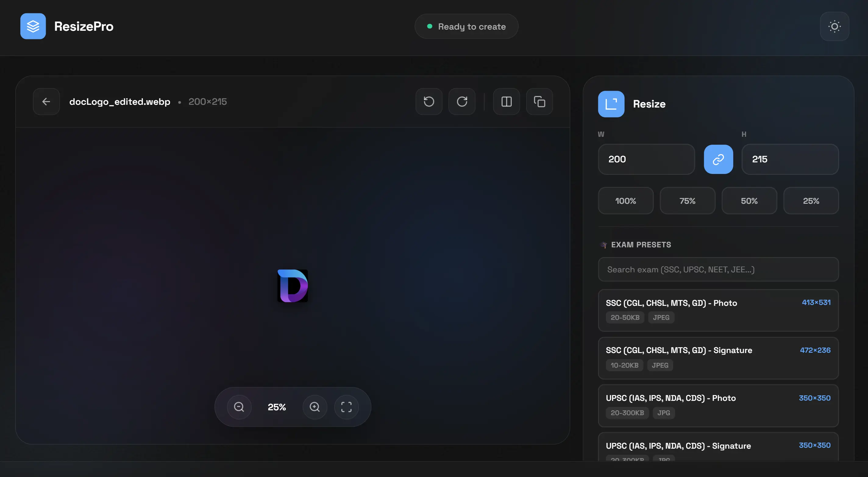
Task: Apply the 25% size preset
Action: pyautogui.click(x=811, y=201)
